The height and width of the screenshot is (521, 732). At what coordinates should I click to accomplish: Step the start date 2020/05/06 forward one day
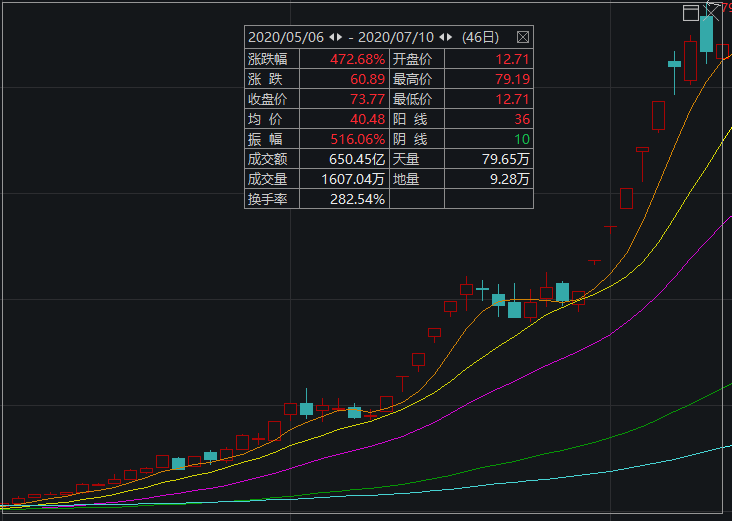pyautogui.click(x=339, y=37)
